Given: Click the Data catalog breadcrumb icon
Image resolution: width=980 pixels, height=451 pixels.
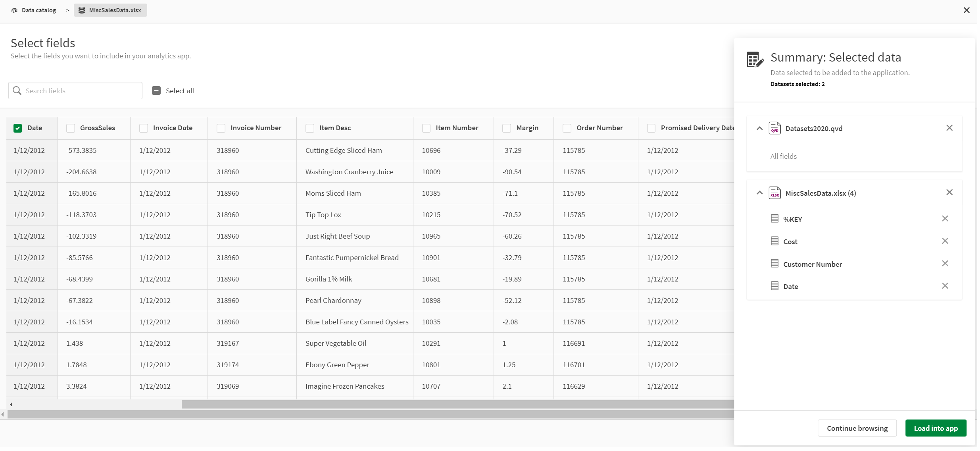Looking at the screenshot, I should [14, 10].
